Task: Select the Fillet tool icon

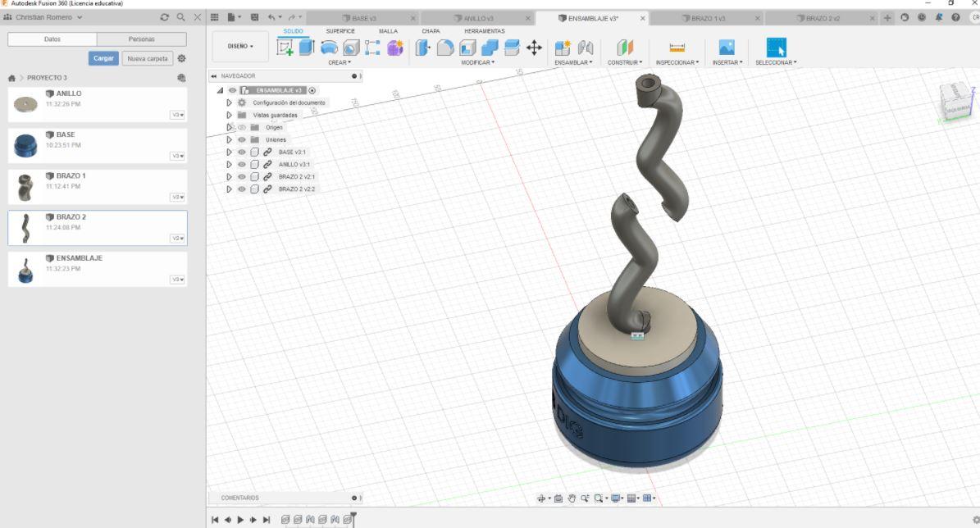Action: coord(445,48)
